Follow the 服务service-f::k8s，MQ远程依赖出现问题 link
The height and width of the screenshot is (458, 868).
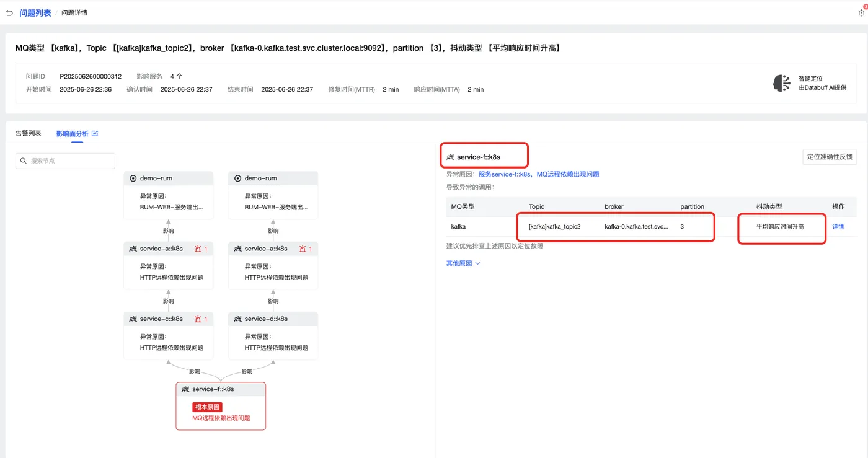[539, 174]
